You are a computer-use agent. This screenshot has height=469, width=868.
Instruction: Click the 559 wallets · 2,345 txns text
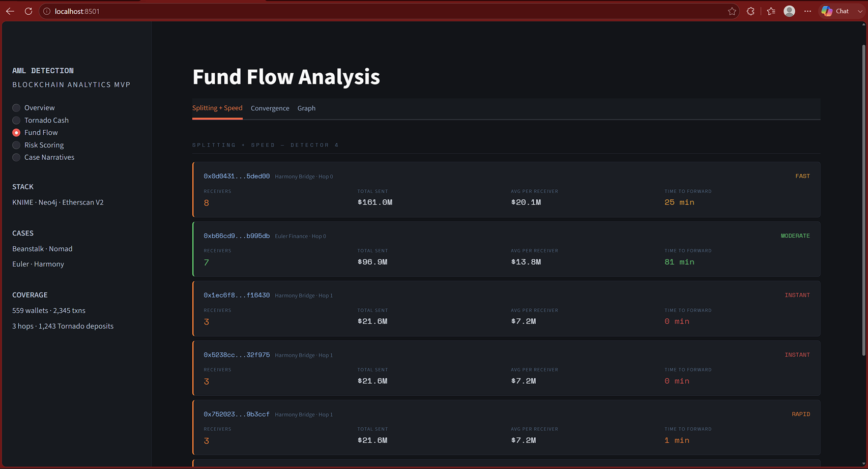[x=49, y=310]
